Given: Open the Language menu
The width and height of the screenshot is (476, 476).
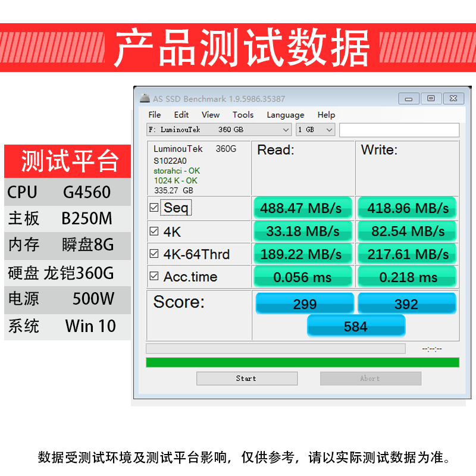Looking at the screenshot, I should click(x=286, y=115).
